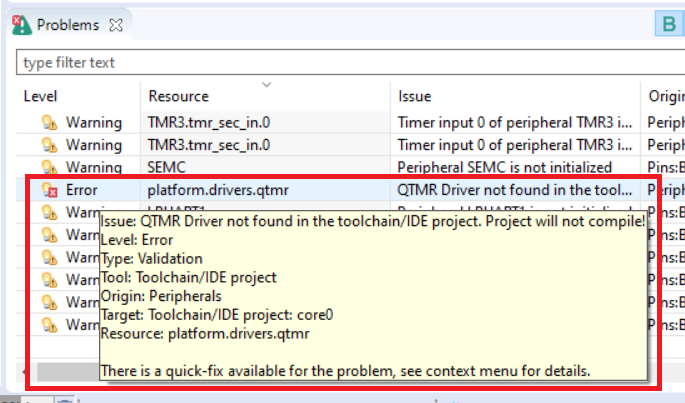Sort by the Resource column header

[178, 96]
